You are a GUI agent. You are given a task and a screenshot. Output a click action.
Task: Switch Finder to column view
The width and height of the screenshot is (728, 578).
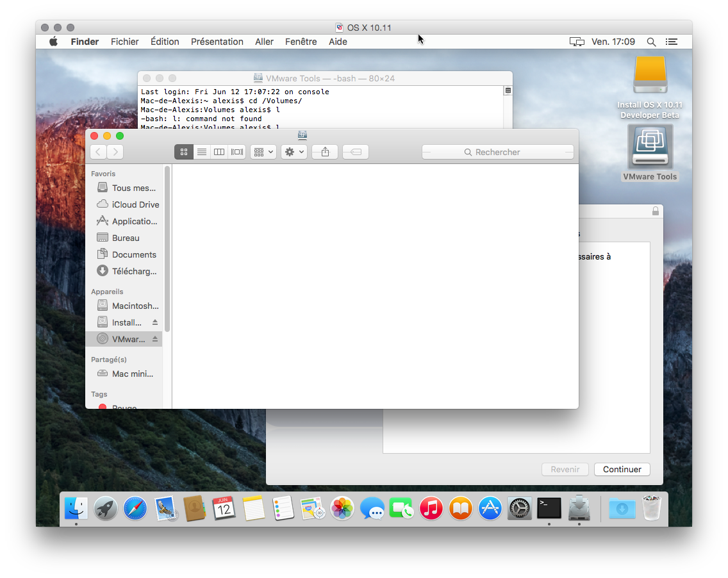[x=219, y=152]
